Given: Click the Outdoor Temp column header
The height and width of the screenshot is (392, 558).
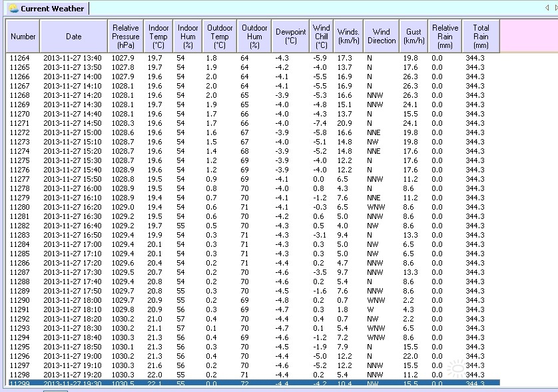Looking at the screenshot, I should coord(220,37).
